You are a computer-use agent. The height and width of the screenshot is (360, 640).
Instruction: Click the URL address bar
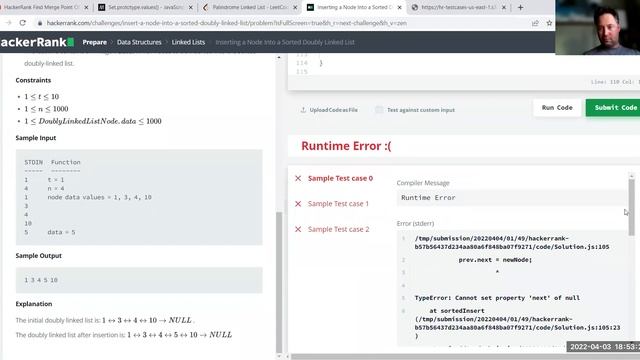pos(227,23)
